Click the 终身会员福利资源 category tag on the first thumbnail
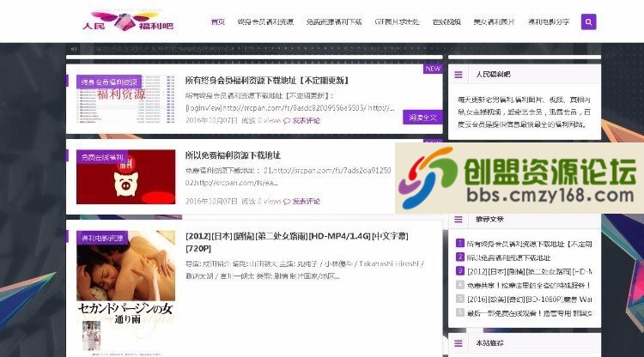Viewport: 644px width, 357px height. click(109, 82)
